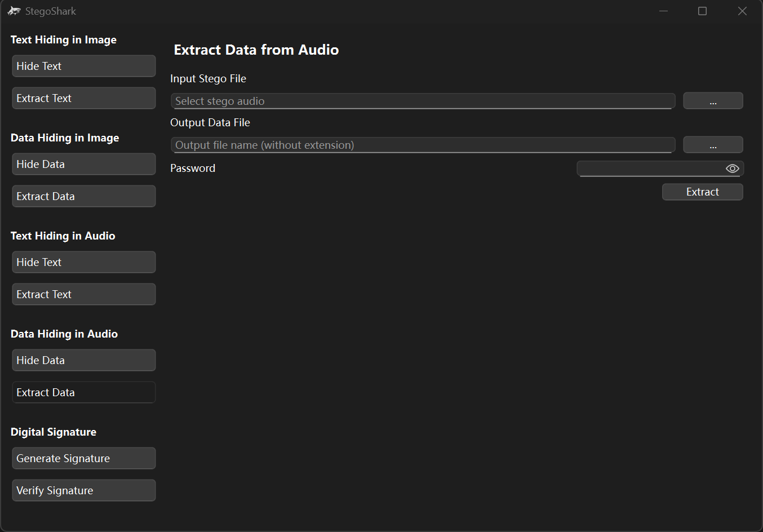The width and height of the screenshot is (763, 532).
Task: Focus the Select stego audio field
Action: [x=423, y=101]
